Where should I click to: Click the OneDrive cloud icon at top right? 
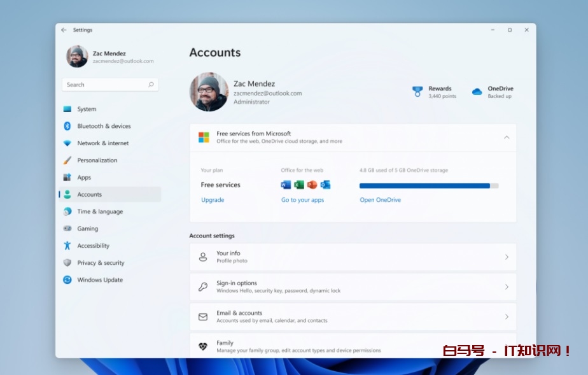(477, 92)
